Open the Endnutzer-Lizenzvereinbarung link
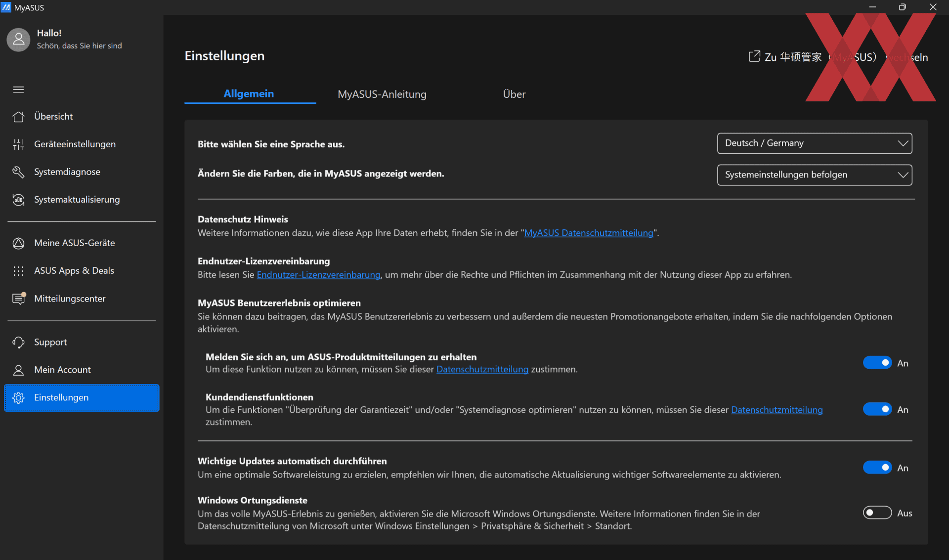 (318, 275)
